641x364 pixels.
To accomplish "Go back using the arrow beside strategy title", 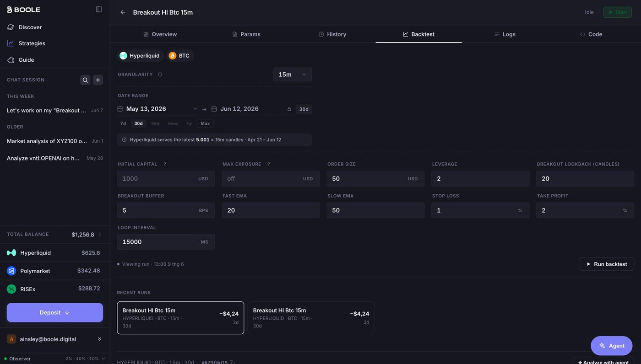I will [x=123, y=12].
